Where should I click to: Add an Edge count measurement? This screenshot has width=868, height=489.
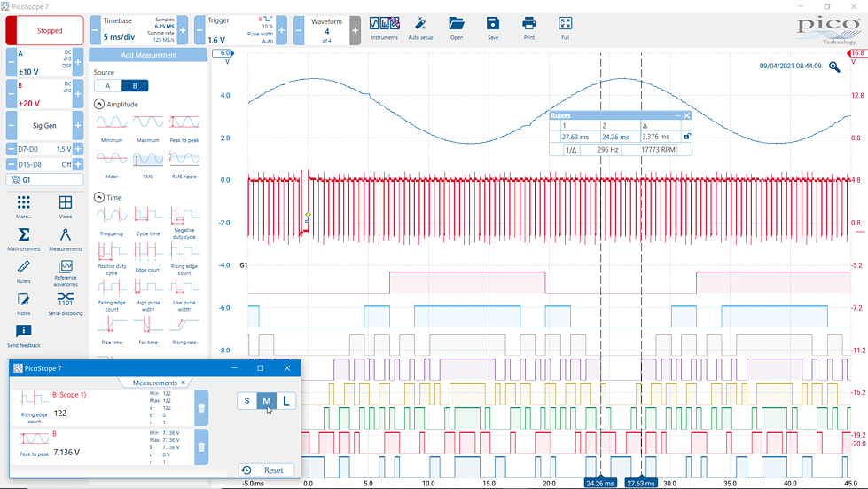point(148,258)
